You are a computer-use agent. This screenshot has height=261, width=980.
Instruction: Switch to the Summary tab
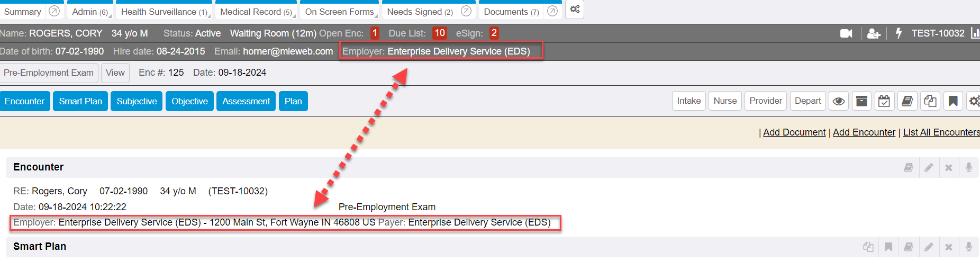(x=23, y=12)
